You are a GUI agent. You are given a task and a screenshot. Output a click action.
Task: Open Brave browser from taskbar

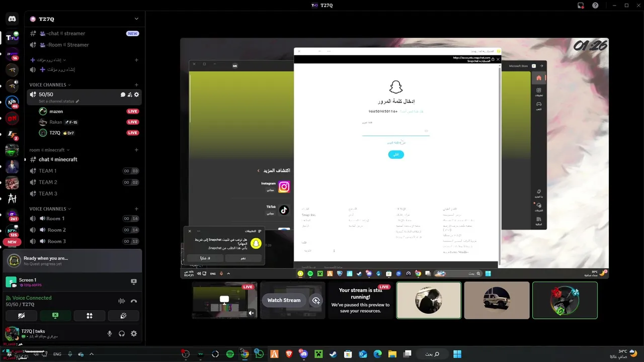tap(289, 354)
